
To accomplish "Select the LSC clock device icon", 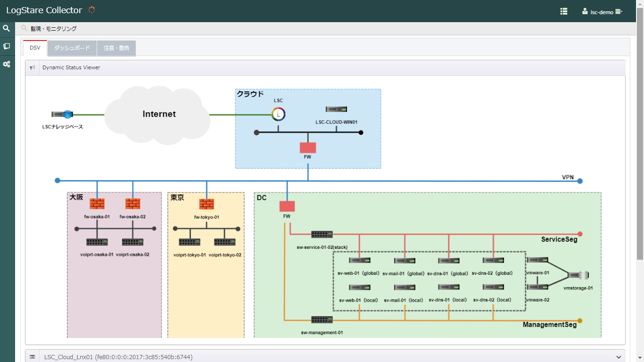I will (279, 114).
